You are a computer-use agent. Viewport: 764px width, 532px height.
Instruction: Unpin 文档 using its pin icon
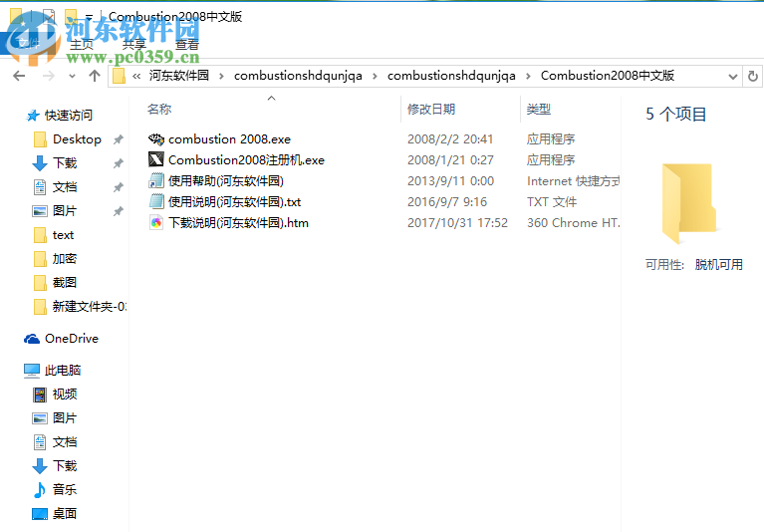118,187
